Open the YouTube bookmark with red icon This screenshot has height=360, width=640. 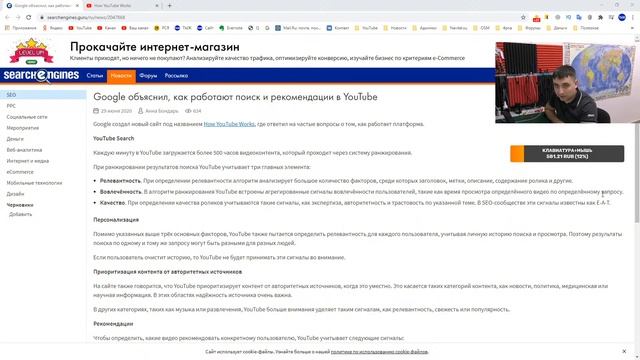coord(80,28)
